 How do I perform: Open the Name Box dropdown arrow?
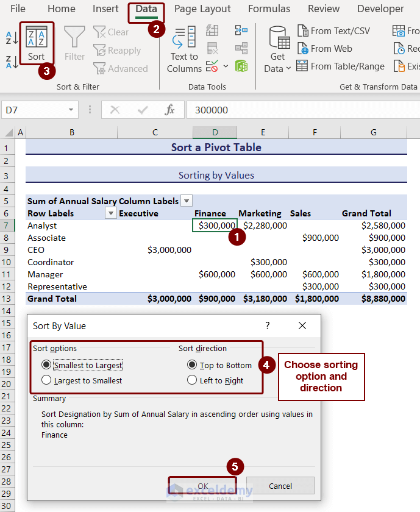point(71,110)
